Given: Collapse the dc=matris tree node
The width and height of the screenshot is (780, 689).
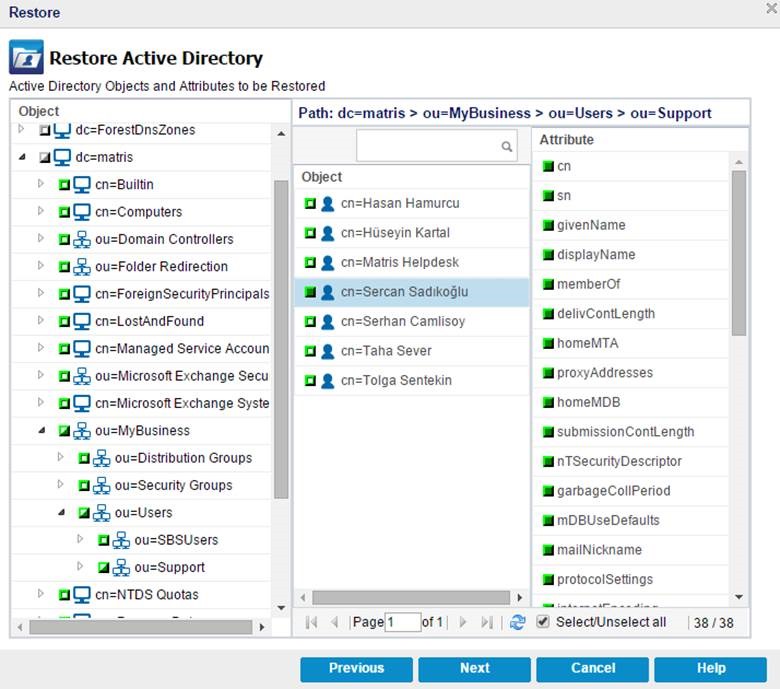Looking at the screenshot, I should pos(22,157).
